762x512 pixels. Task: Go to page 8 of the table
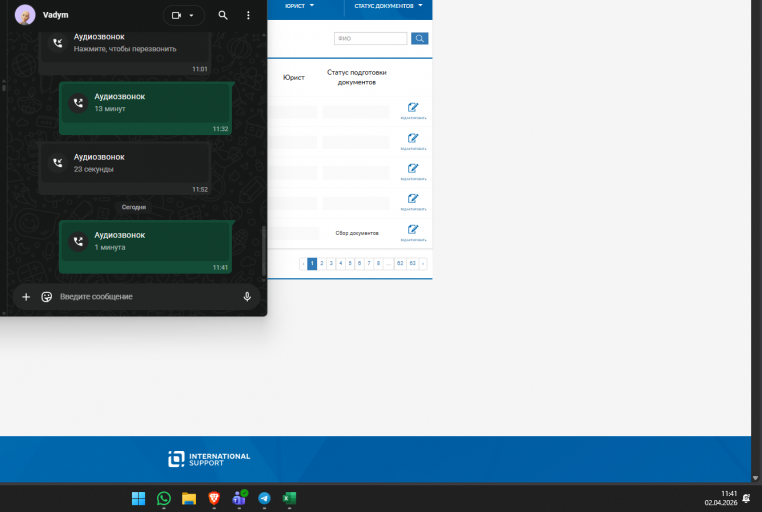(378, 263)
